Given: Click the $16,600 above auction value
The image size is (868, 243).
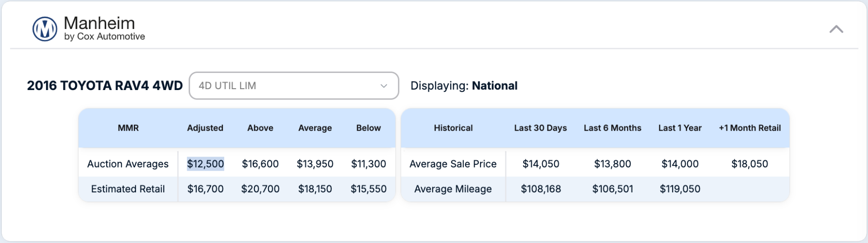Looking at the screenshot, I should pyautogui.click(x=260, y=164).
